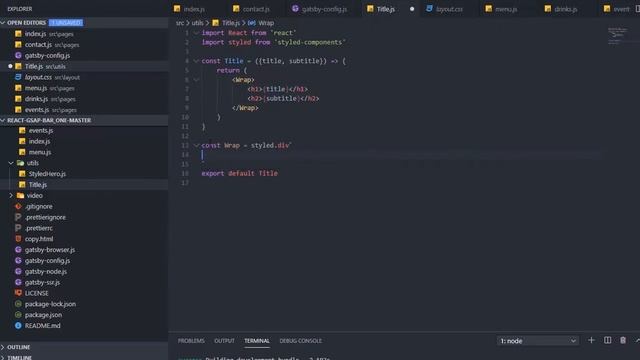Kill terminal with the trash icon
640x360 pixels.
pos(623,340)
